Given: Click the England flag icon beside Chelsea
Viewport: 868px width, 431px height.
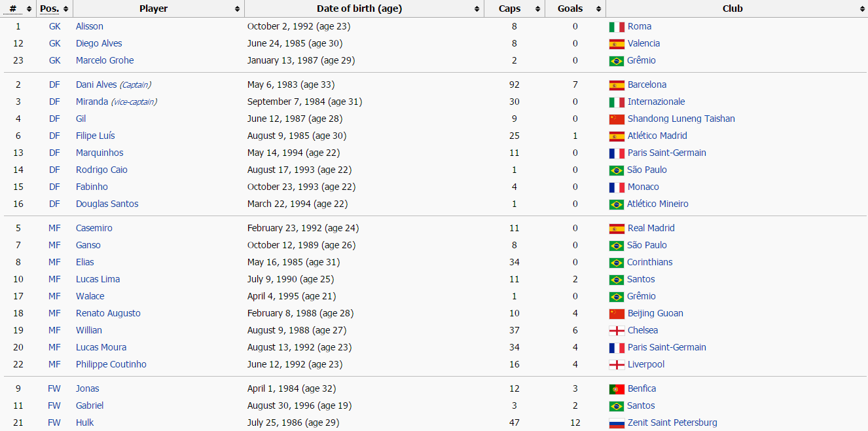Looking at the screenshot, I should pyautogui.click(x=616, y=331).
